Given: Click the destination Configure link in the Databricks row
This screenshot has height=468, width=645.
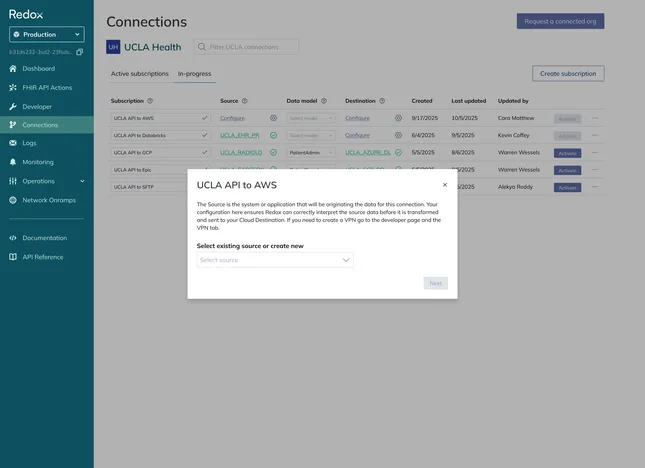Looking at the screenshot, I should 357,135.
